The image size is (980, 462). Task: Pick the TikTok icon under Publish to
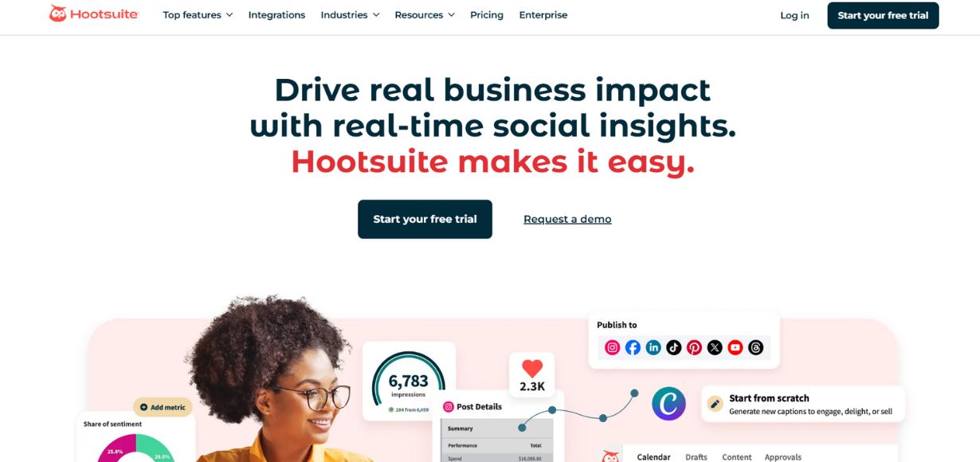tap(674, 347)
